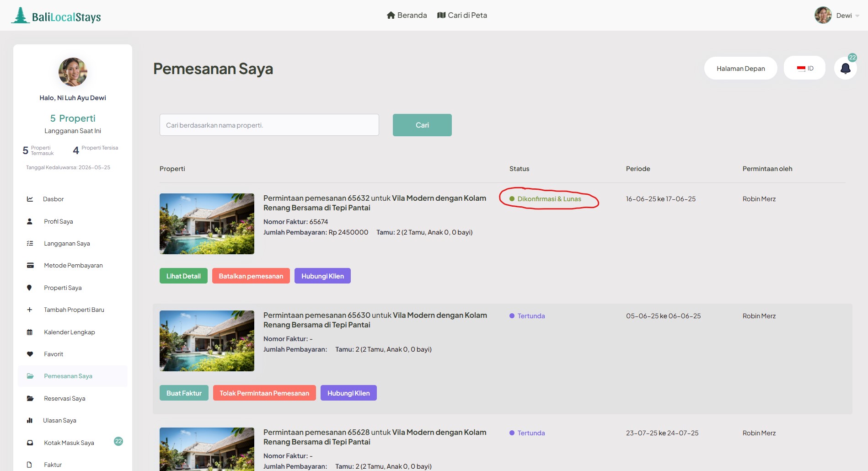Select Metode Pembayaran in sidebar
868x471 pixels.
click(73, 265)
